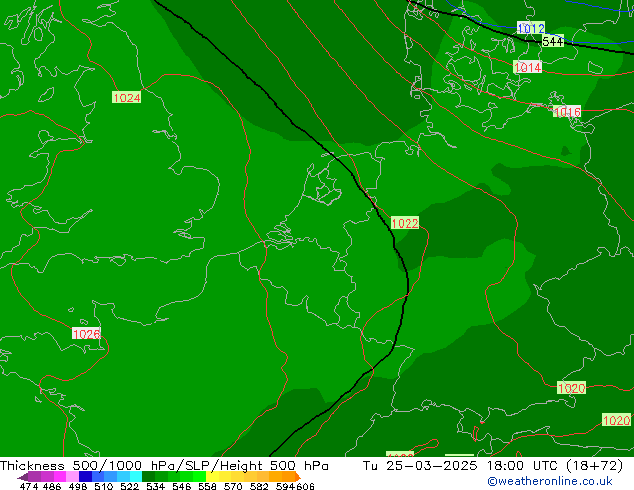Click the legend value 582

click(x=259, y=486)
